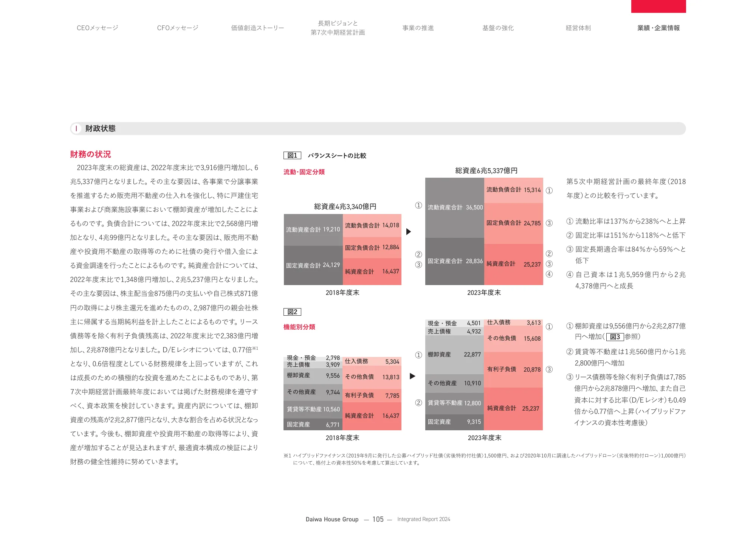Click the 流動・固定分類 label
Image resolution: width=756 pixels, height=535 pixels.
point(304,172)
